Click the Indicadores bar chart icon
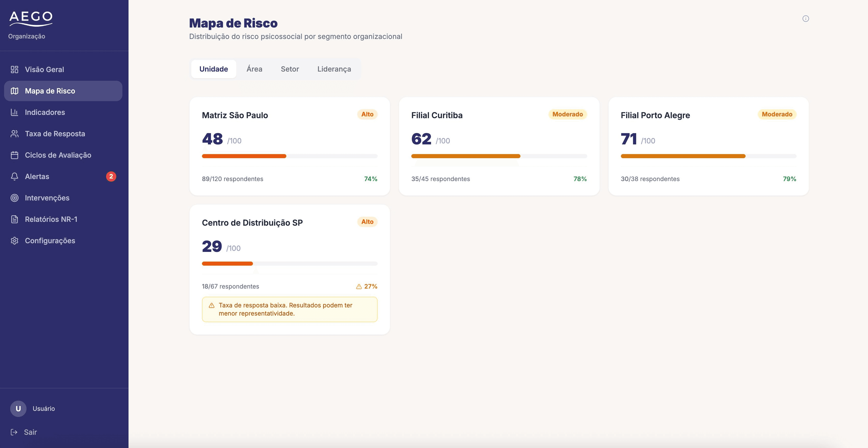The height and width of the screenshot is (448, 868). (14, 112)
